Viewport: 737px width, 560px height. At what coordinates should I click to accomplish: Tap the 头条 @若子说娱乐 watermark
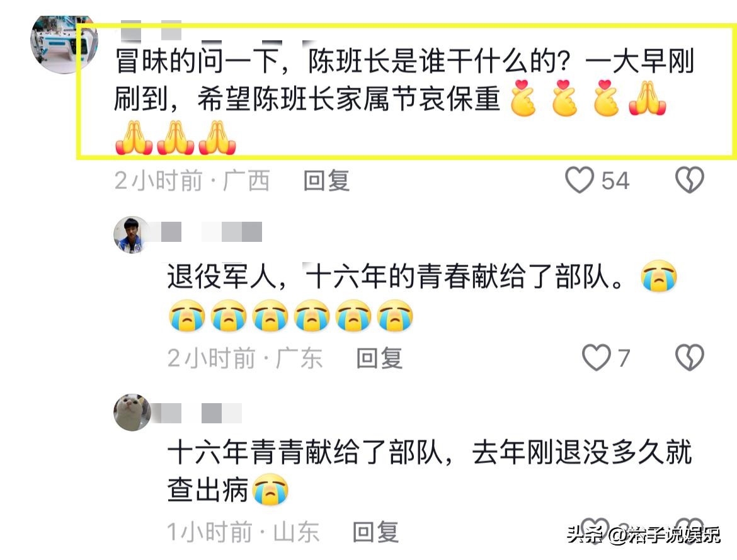click(x=644, y=535)
